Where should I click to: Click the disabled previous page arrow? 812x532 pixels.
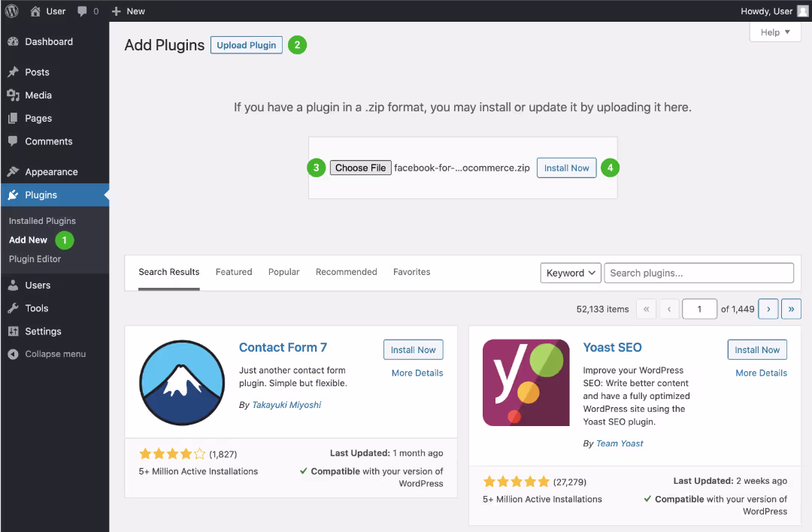pos(669,309)
